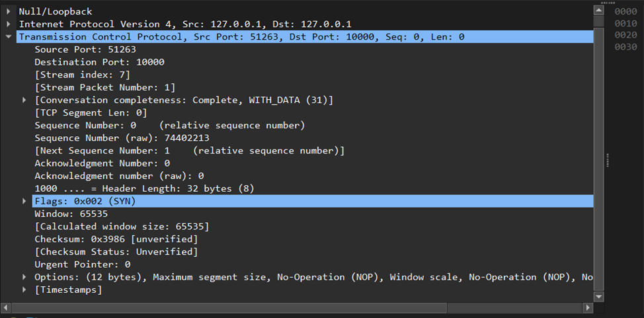
Task: Click the horizontal scrollbar left arrow
Action: tap(7, 308)
